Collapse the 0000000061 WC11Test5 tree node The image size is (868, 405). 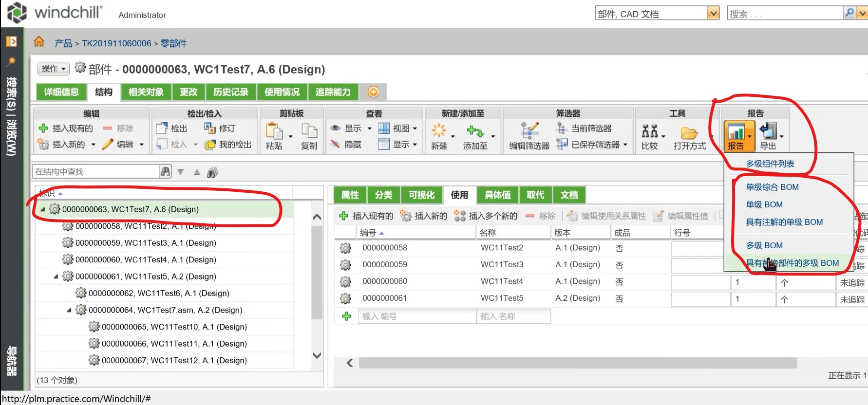click(56, 276)
